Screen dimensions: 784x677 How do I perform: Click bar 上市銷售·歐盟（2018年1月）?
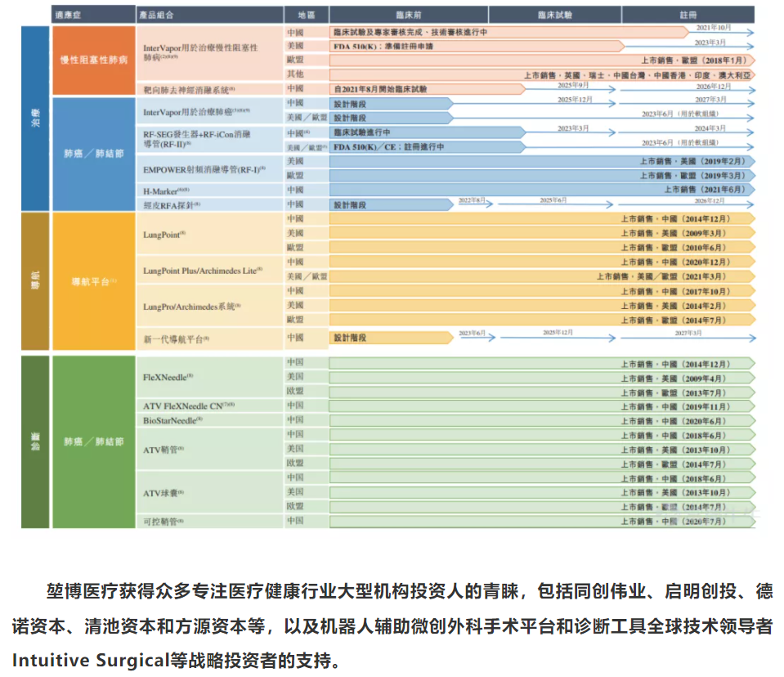[542, 61]
